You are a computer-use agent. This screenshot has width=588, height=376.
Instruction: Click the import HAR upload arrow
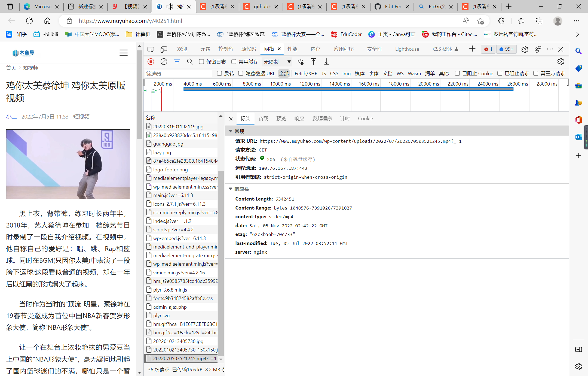click(313, 62)
